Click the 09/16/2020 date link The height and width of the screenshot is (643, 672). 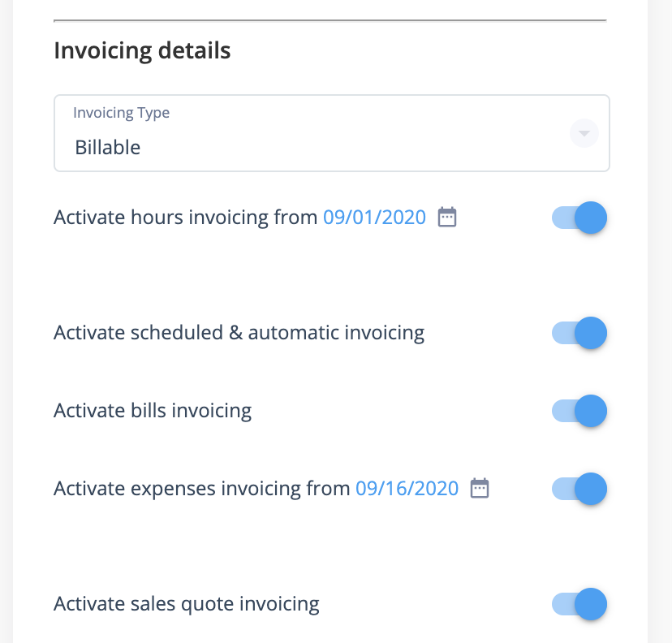pos(407,489)
